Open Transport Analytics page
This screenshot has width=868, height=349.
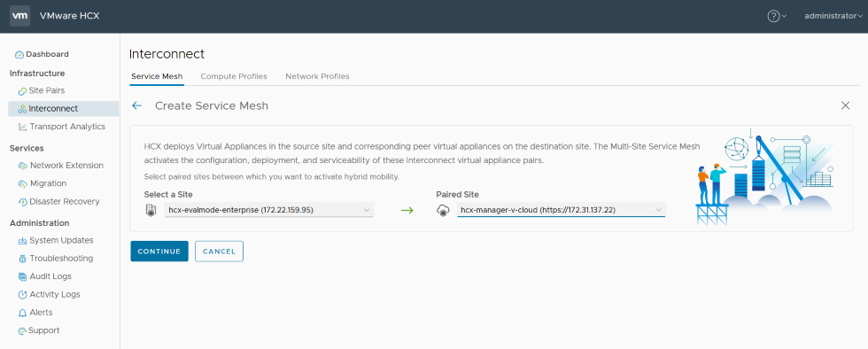click(67, 127)
